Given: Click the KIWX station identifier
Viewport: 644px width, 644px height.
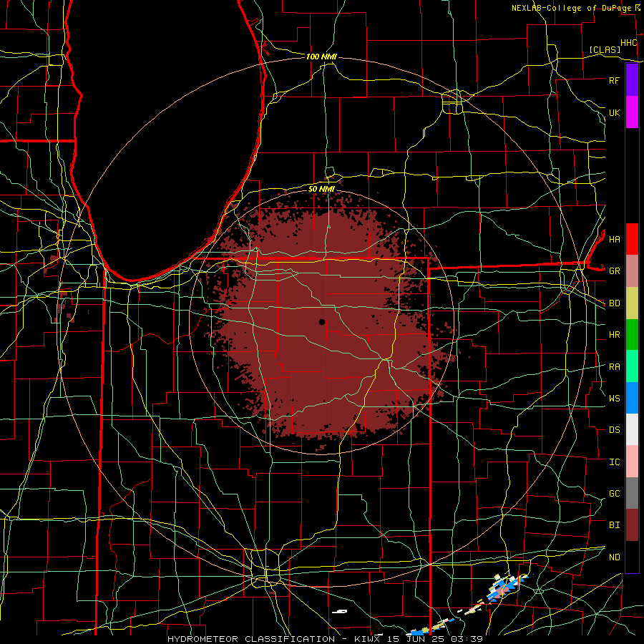Looking at the screenshot, I should coord(369,639).
